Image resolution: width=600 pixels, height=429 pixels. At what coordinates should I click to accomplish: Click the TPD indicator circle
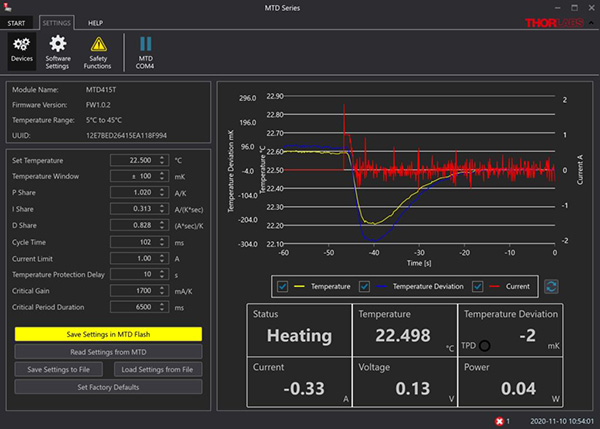click(x=485, y=346)
